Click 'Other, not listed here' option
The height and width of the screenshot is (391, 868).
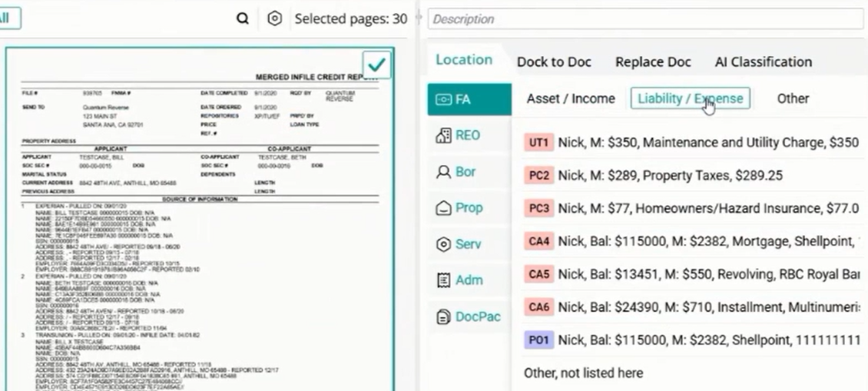[x=584, y=373]
